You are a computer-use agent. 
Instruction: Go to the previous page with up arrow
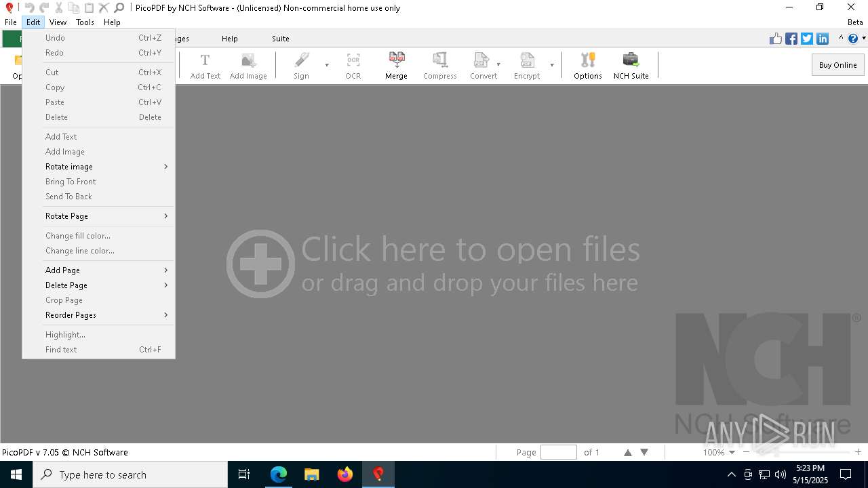click(x=628, y=452)
